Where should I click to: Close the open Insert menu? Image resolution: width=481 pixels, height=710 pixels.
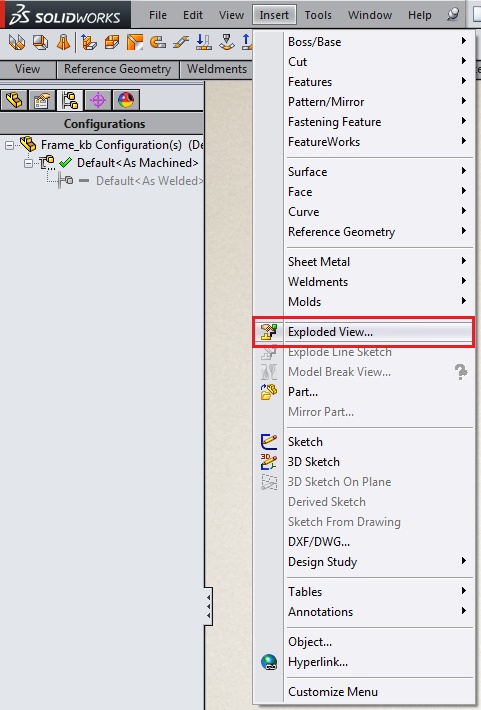coord(274,15)
